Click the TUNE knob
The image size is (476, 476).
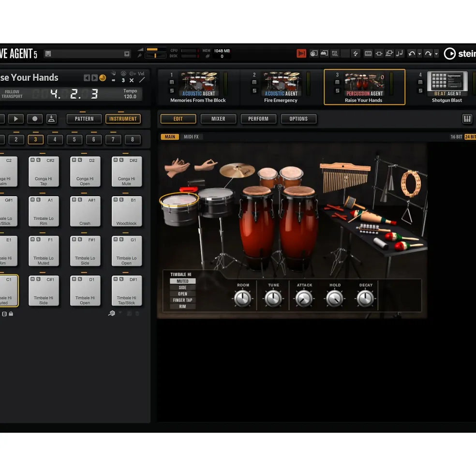(273, 299)
